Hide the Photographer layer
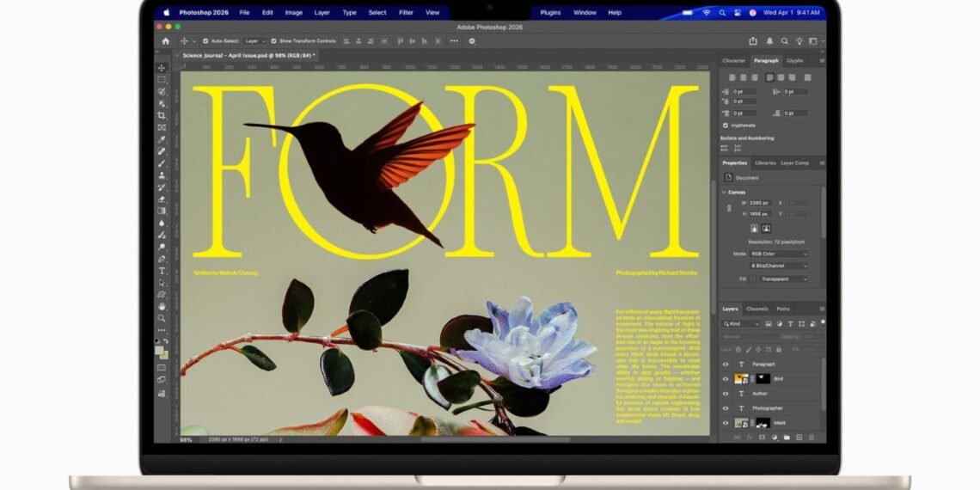The image size is (980, 490). (726, 408)
